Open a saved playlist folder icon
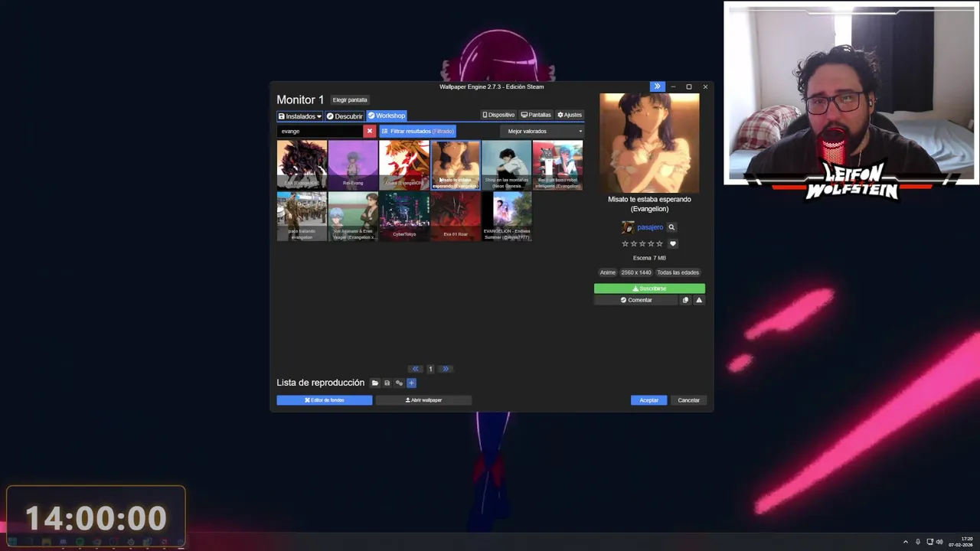980x551 pixels. (x=374, y=383)
